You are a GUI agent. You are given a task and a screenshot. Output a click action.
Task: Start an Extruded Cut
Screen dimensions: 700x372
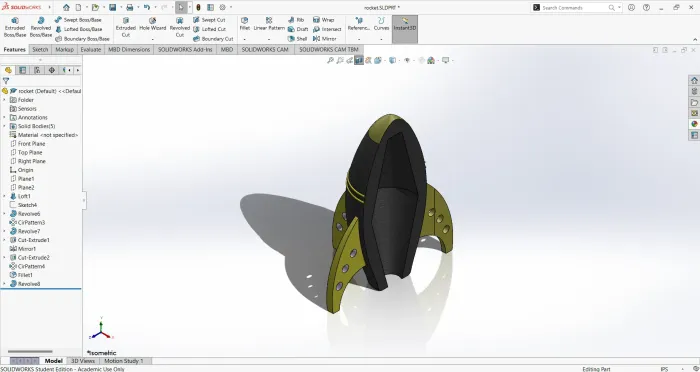click(126, 27)
